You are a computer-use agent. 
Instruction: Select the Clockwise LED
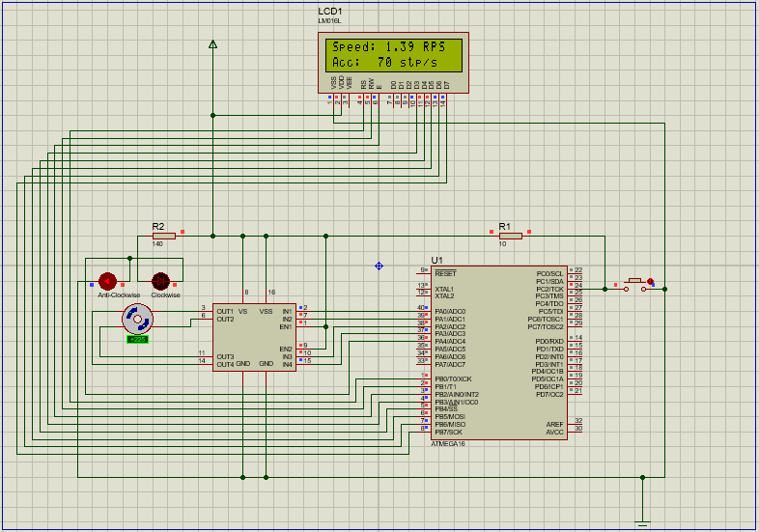click(160, 281)
